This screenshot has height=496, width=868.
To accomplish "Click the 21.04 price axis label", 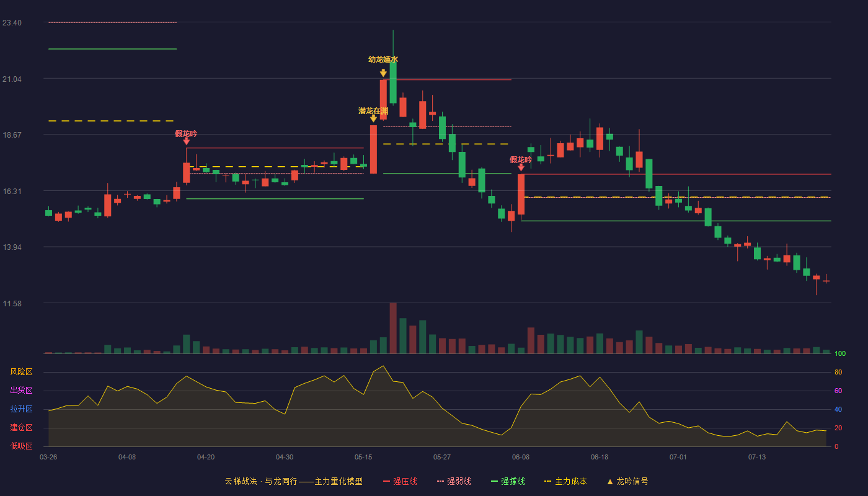I will point(12,79).
